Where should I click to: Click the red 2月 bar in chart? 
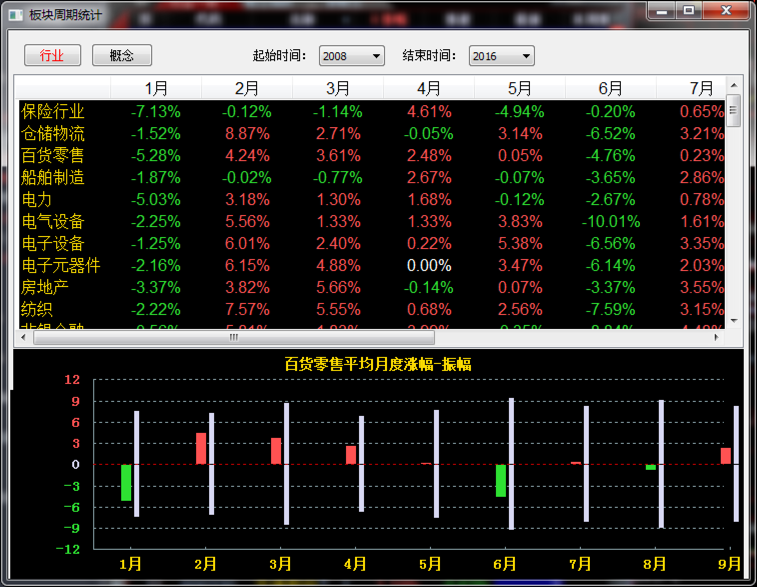point(201,448)
